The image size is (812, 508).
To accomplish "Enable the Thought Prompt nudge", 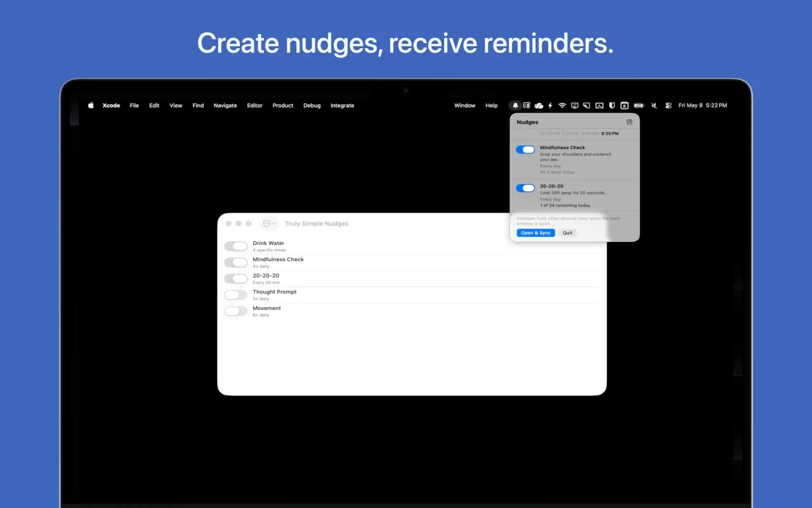I will (236, 295).
